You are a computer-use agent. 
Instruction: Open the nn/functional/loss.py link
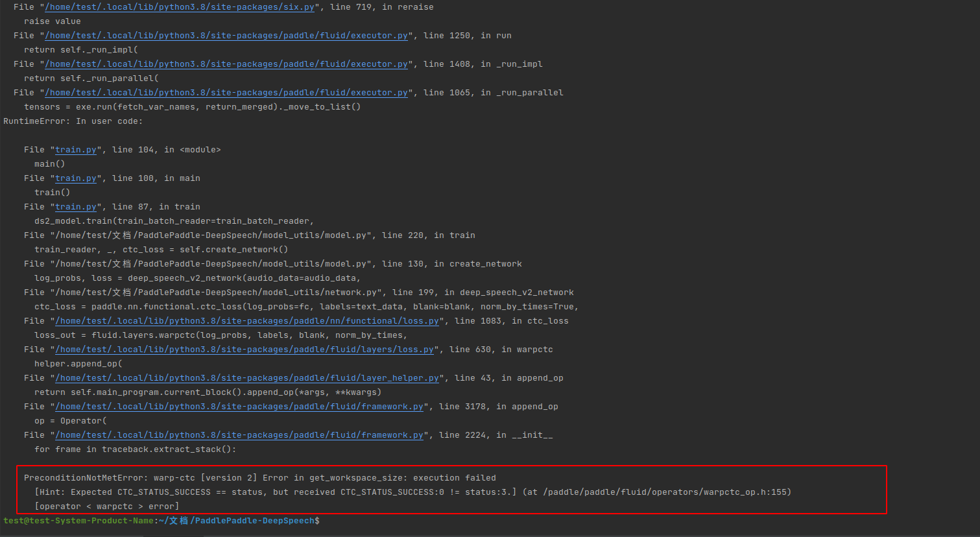tap(245, 320)
